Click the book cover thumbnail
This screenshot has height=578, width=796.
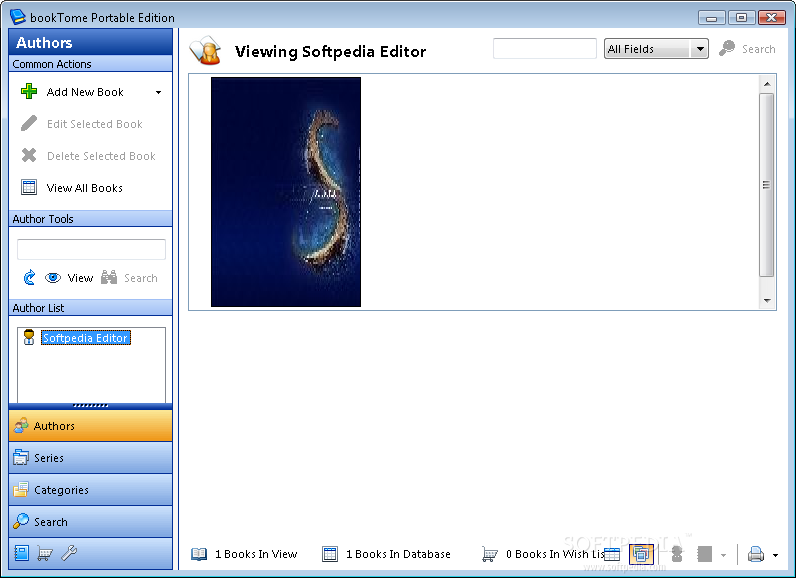click(286, 192)
